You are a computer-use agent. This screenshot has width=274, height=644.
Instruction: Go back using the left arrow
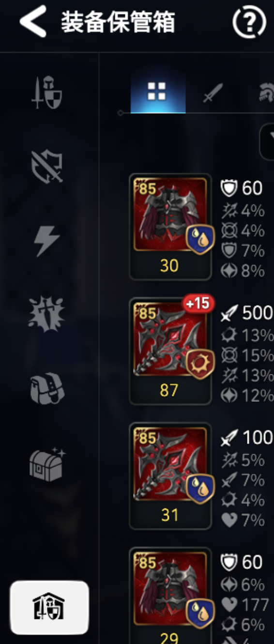[x=33, y=21]
